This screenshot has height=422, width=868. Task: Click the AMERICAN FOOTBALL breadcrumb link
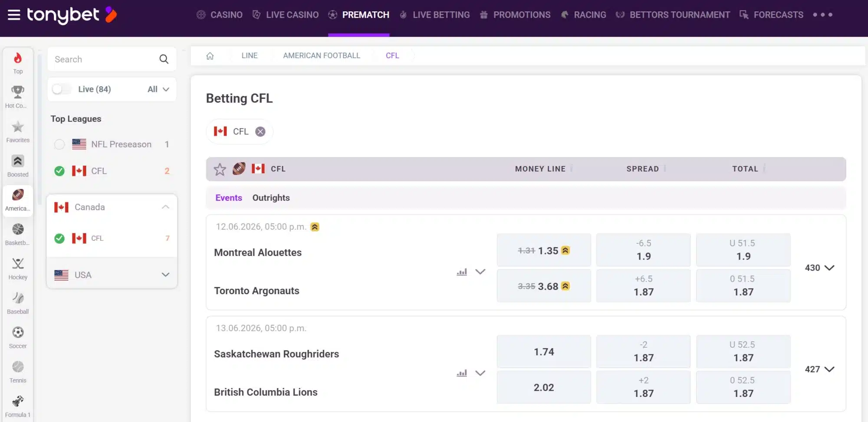point(322,56)
